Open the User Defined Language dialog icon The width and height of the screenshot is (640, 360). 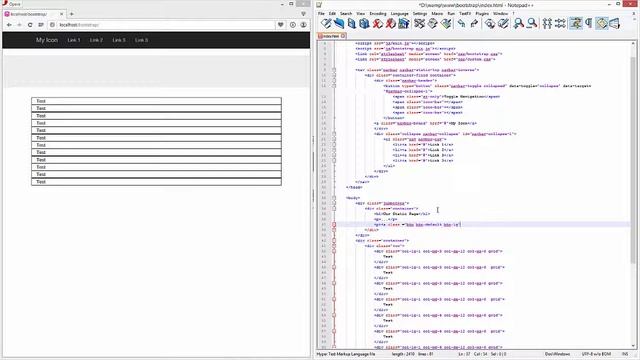614,24
